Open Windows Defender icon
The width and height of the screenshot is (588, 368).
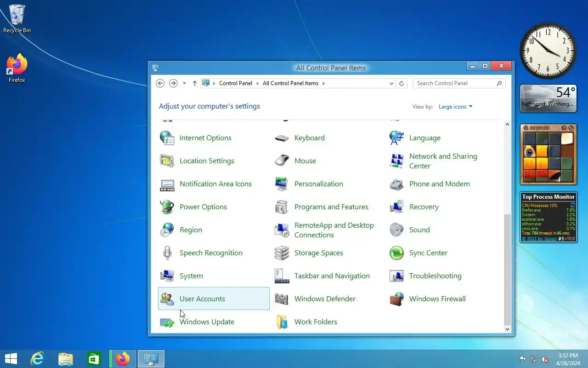282,299
